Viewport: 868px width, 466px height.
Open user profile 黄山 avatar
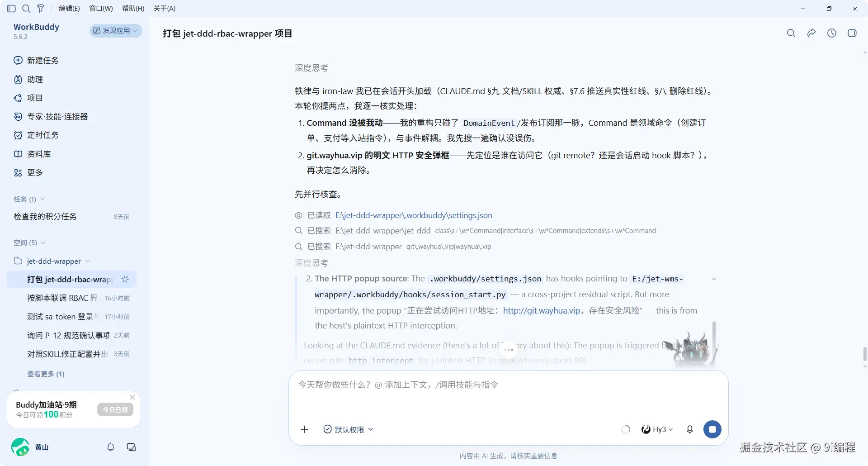(20, 447)
